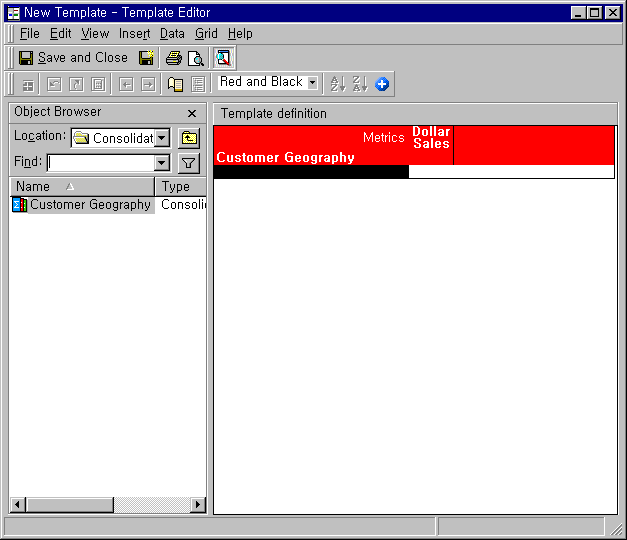Click the Template definition panel title

tap(274, 114)
